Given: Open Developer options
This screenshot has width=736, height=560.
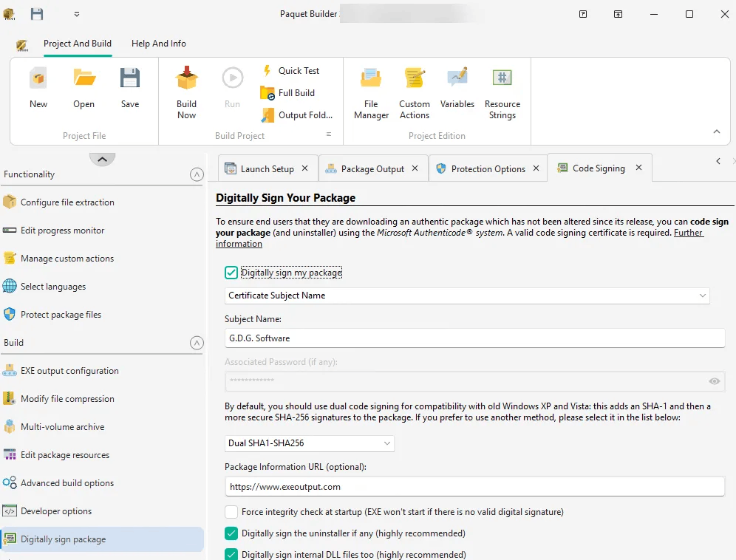Looking at the screenshot, I should point(102,511).
